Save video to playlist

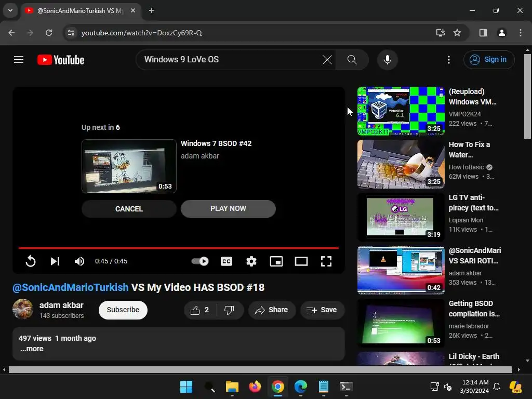(322, 310)
